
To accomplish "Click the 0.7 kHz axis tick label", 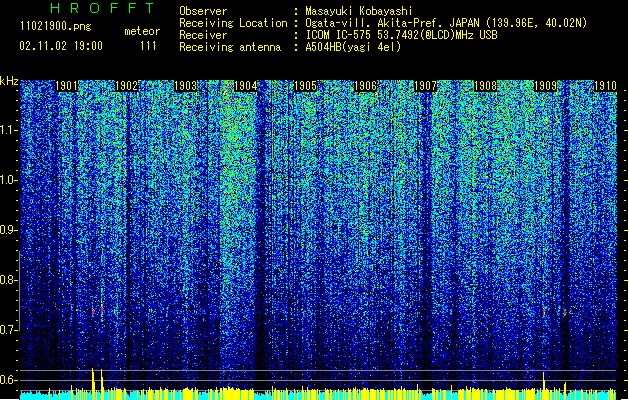I will [x=8, y=330].
